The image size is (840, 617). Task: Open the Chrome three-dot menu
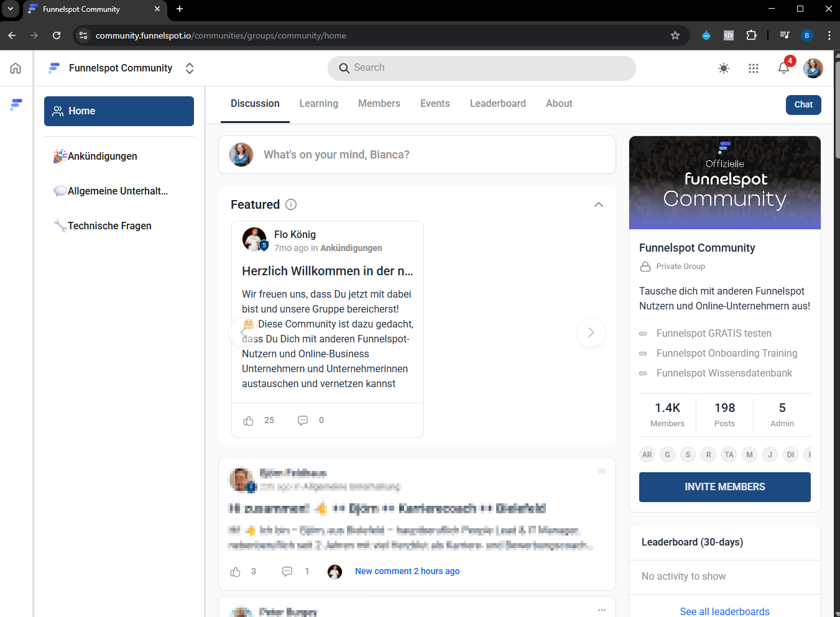[x=829, y=35]
